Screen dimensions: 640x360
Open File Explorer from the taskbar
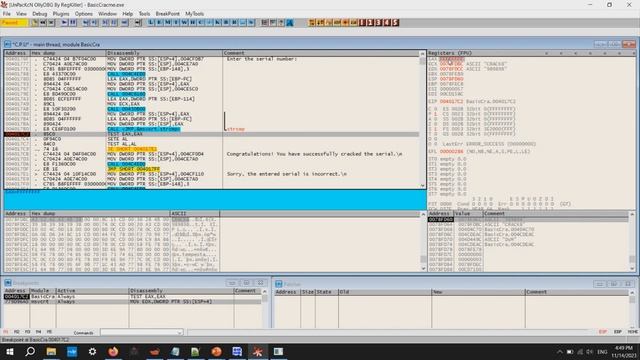(51, 351)
